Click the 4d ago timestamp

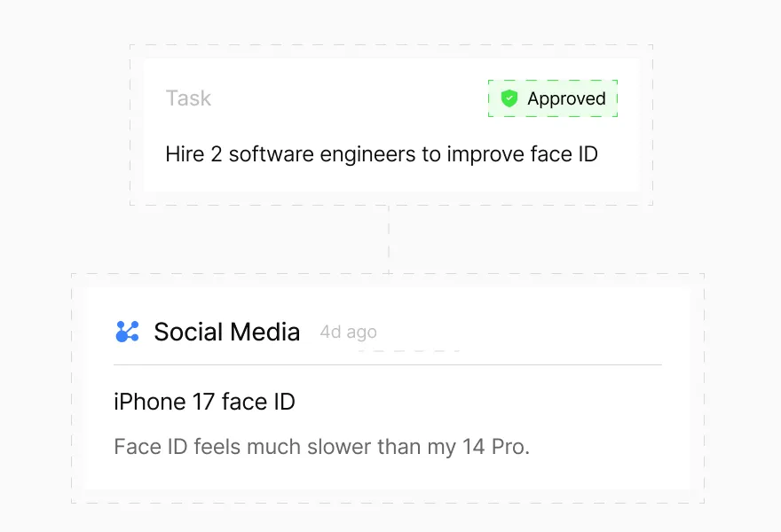pyautogui.click(x=348, y=331)
